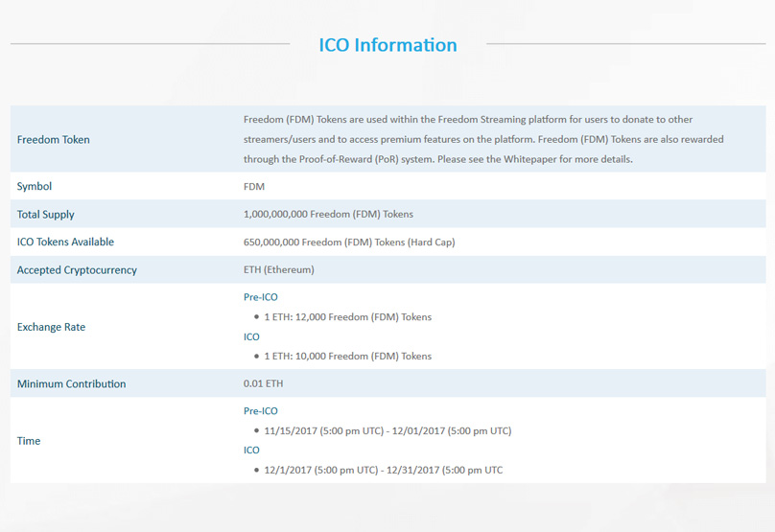Click the 0.01 ETH value

pos(263,383)
